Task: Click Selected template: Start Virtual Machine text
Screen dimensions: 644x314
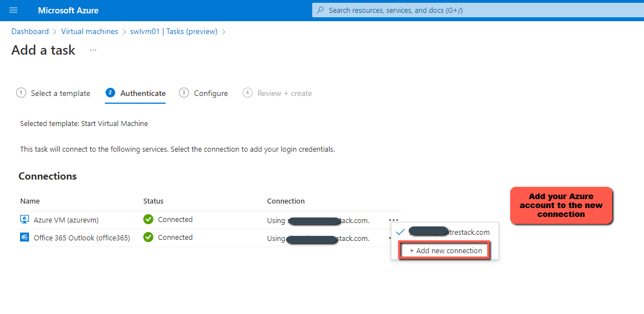Action: pyautogui.click(x=84, y=123)
